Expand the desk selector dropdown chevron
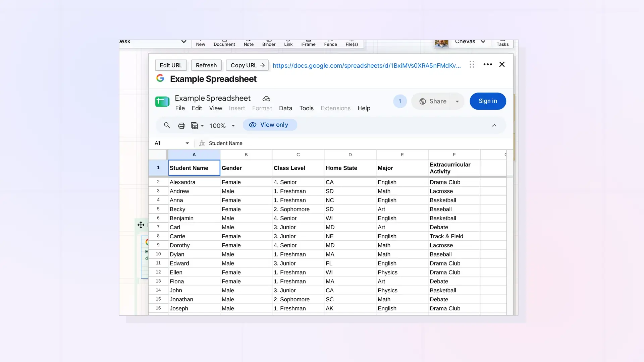 pos(184,42)
